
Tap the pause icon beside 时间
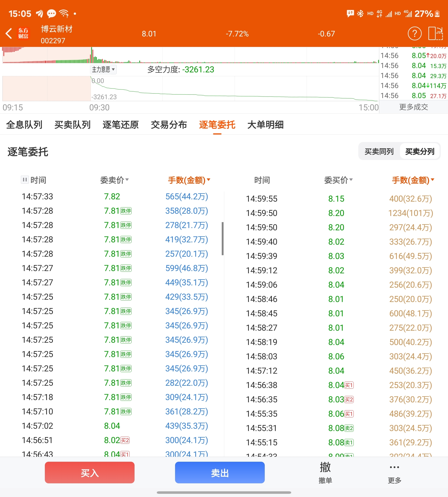(25, 180)
